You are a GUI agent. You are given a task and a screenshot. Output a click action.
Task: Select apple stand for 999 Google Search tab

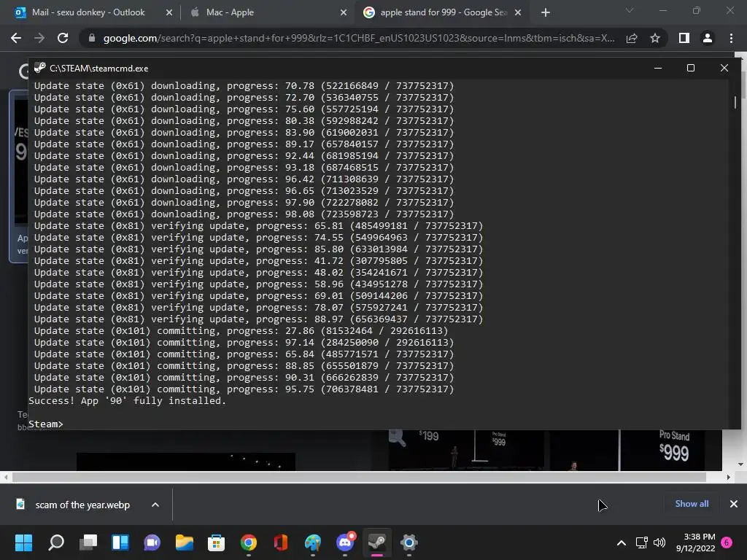(444, 12)
